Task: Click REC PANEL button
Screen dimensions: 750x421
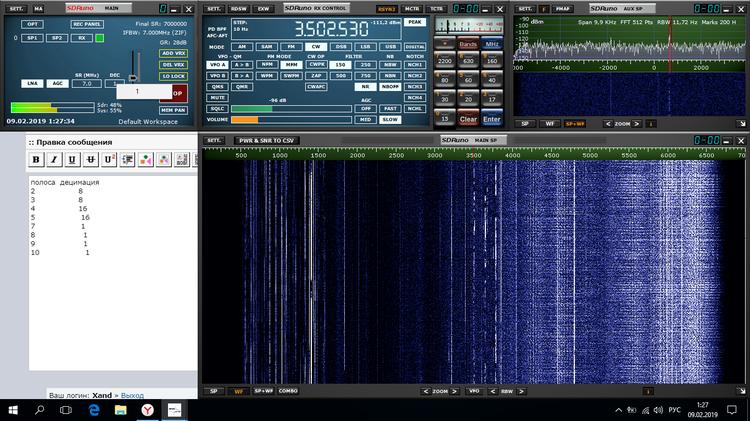Action: pos(87,24)
